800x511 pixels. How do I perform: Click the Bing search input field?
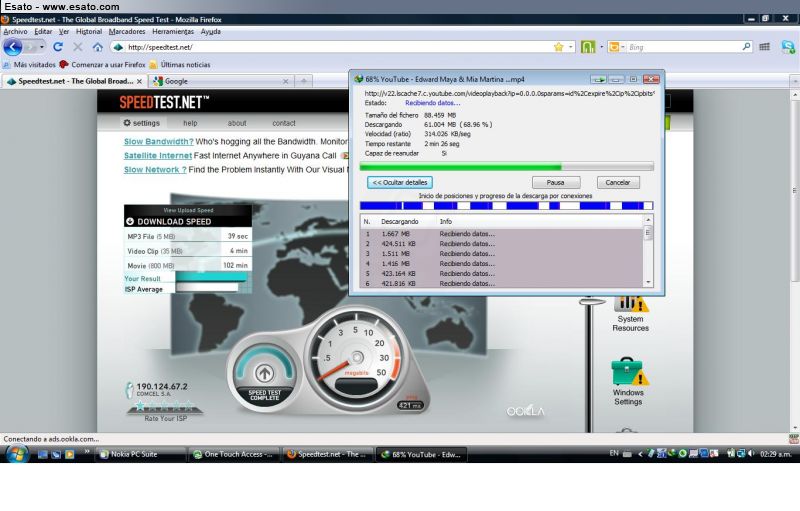click(683, 47)
